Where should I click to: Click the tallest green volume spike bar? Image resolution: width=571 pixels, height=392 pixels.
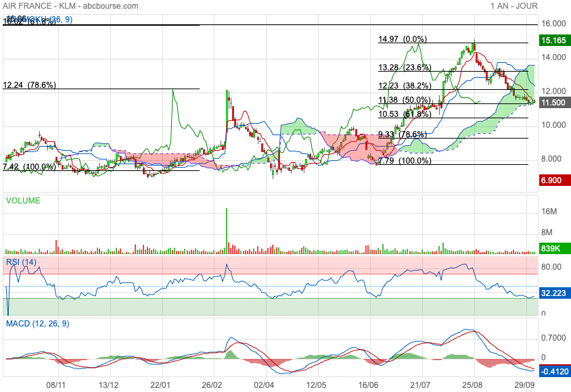point(226,230)
